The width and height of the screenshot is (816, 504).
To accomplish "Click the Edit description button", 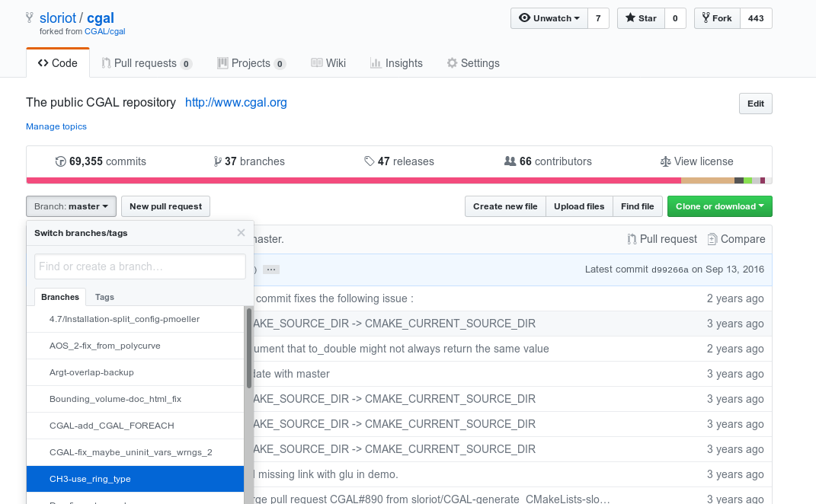I will (x=756, y=104).
